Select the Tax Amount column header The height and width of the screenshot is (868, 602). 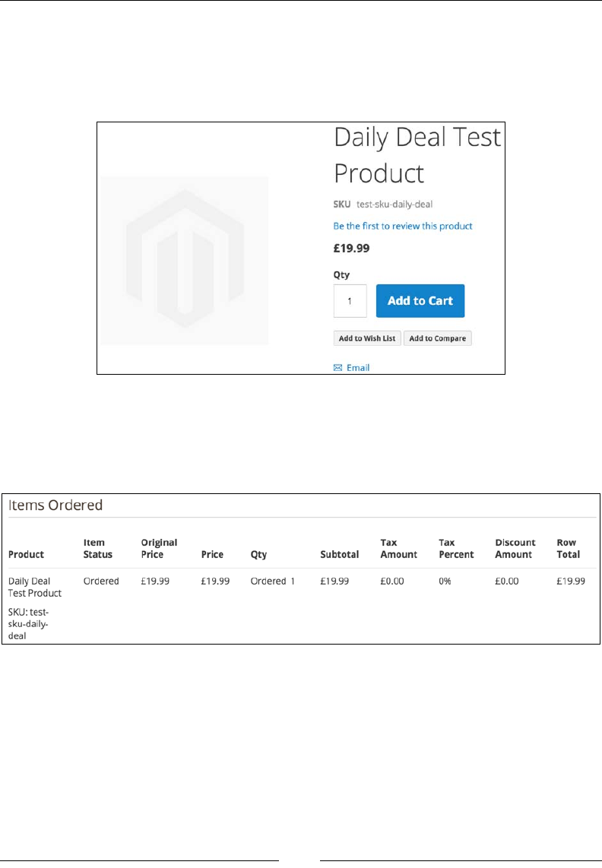point(398,549)
